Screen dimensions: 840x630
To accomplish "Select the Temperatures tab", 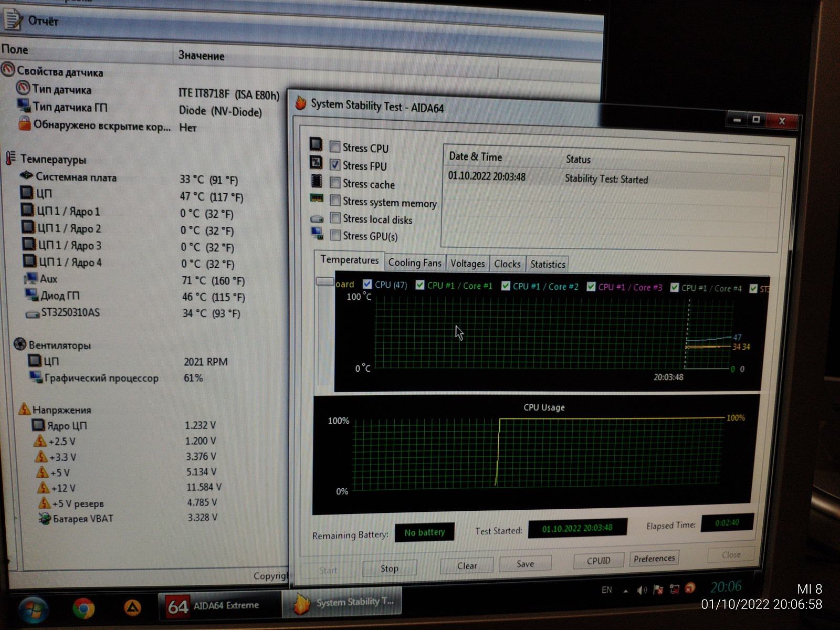I will coord(350,260).
